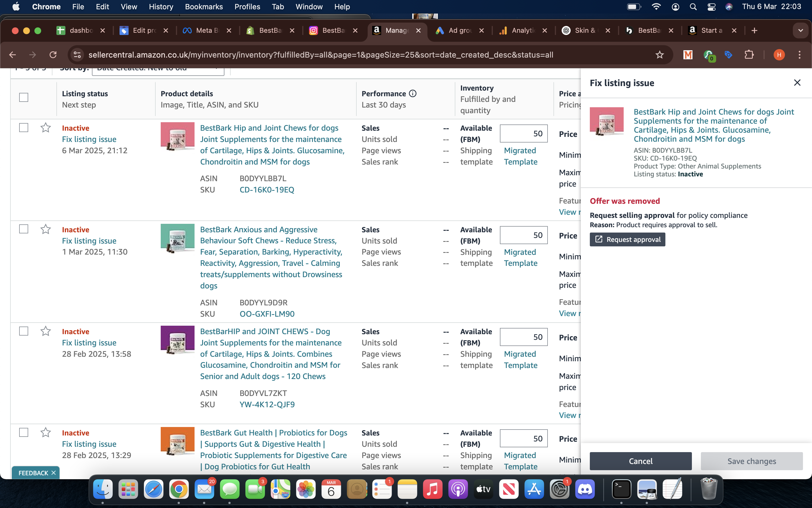Open the profile avatar H
Viewport: 812px width, 508px height.
pos(779,55)
